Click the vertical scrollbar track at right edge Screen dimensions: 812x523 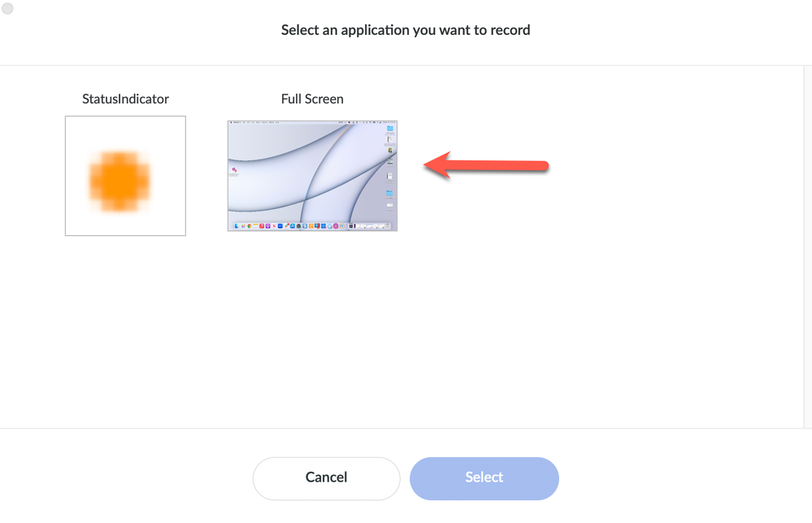click(x=806, y=244)
